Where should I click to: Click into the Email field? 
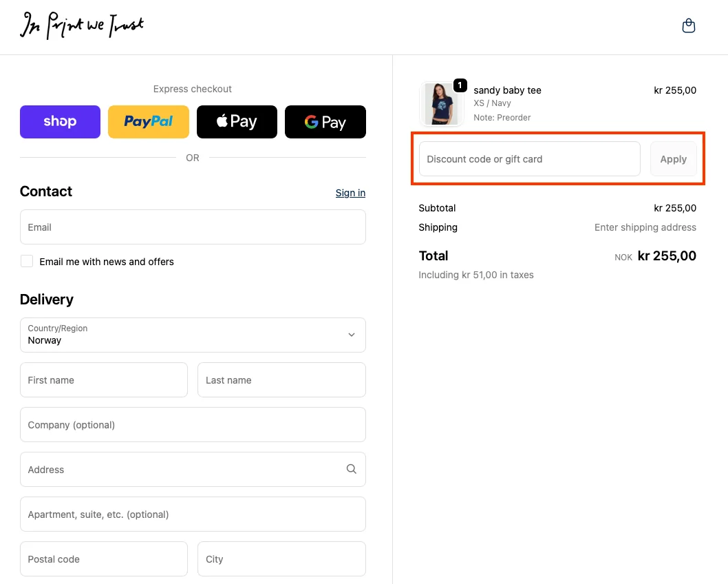pyautogui.click(x=193, y=227)
